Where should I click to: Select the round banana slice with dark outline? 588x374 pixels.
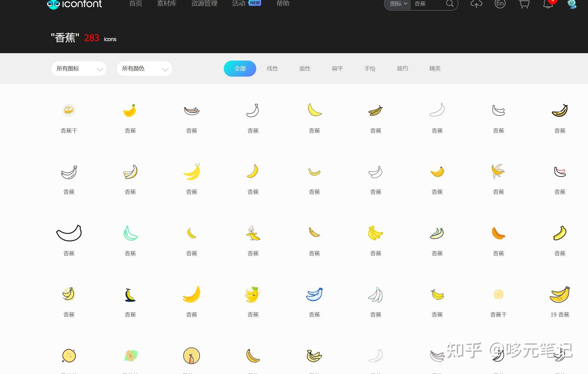(69, 356)
